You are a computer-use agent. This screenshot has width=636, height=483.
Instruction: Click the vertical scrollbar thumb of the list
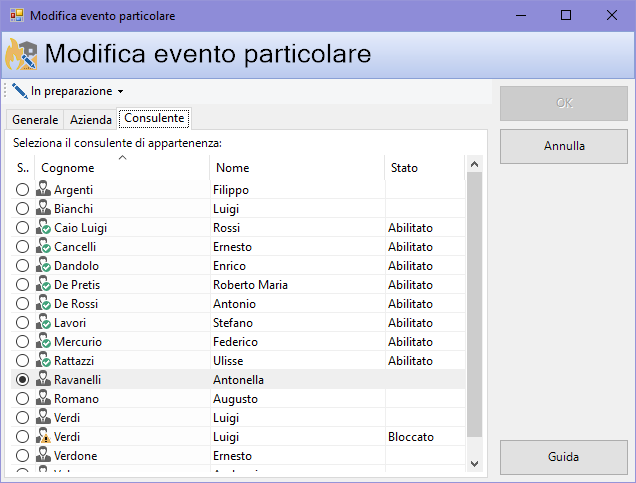click(x=475, y=304)
